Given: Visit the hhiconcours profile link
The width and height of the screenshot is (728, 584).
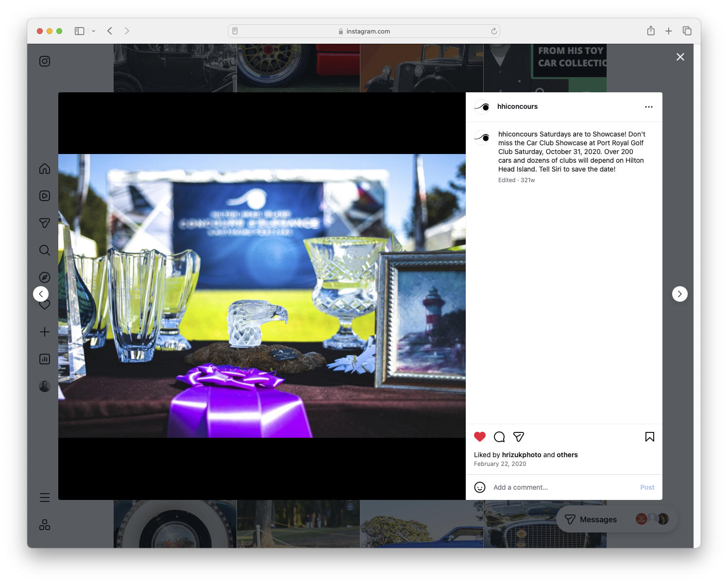Looking at the screenshot, I should [x=518, y=106].
